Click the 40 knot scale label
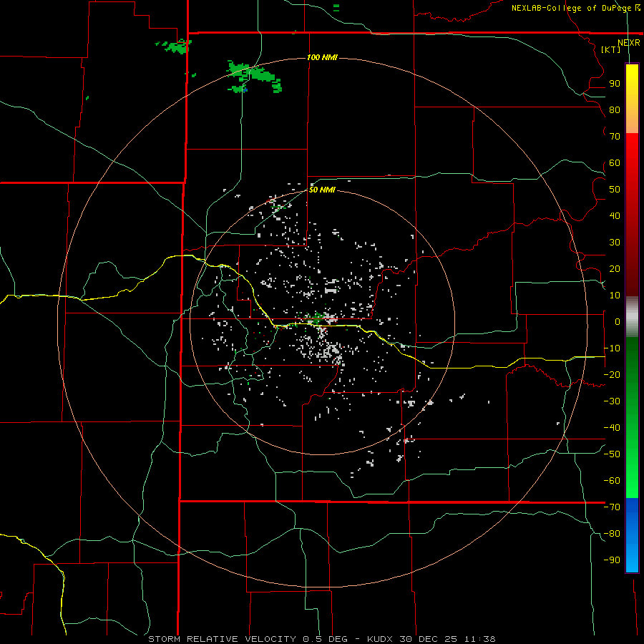This screenshot has width=644, height=644. point(615,215)
